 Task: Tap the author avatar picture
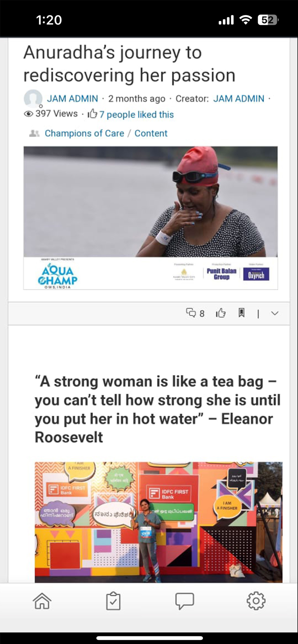click(x=33, y=99)
